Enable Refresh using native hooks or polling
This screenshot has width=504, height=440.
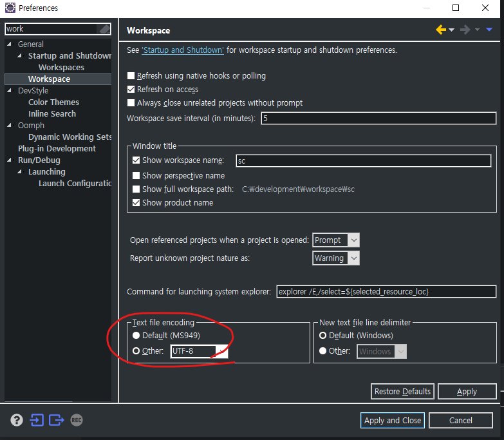(x=131, y=75)
